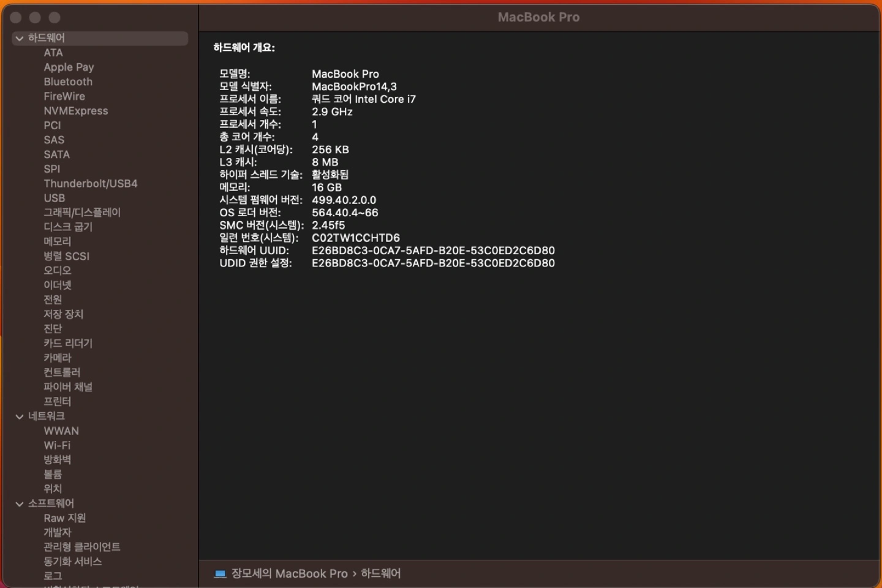Screen dimensions: 882x588
Task: Select 컨트롤러 in the sidebar
Action: (x=62, y=373)
